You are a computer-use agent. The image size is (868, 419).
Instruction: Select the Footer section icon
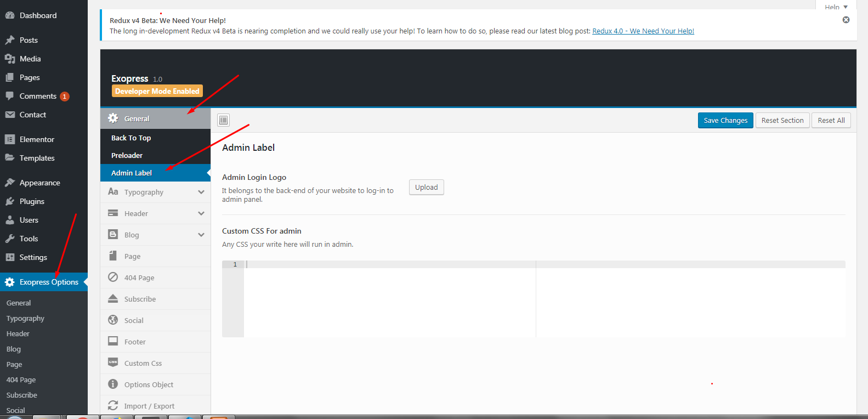click(113, 342)
